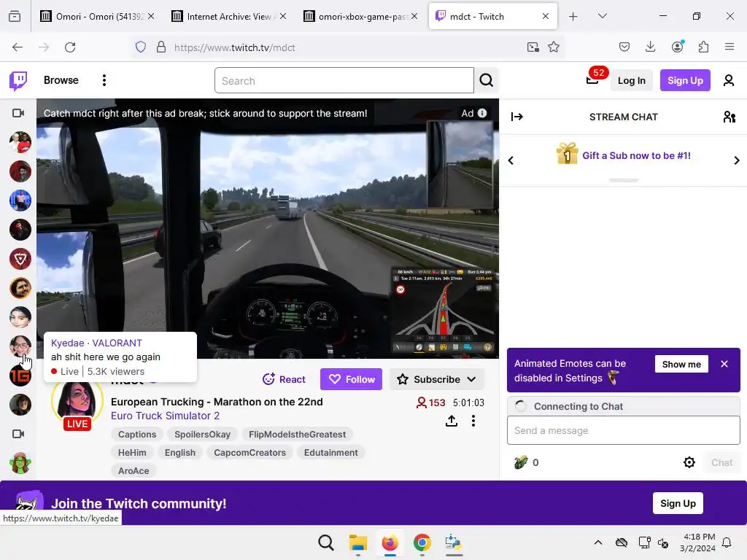This screenshot has width=747, height=560.
Task: Follow the mdct channel
Action: point(351,379)
